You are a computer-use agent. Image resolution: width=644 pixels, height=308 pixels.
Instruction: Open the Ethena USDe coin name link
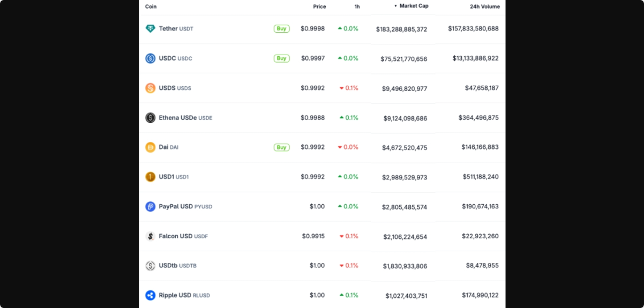tap(178, 118)
